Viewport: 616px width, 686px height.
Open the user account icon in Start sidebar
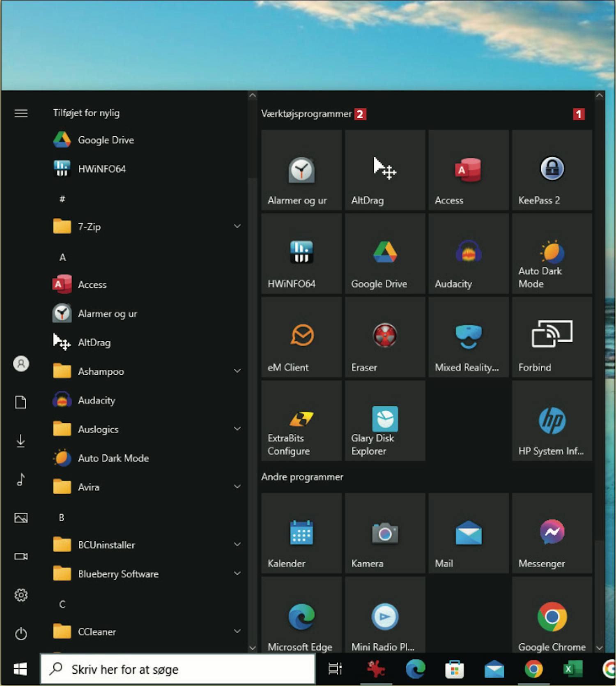(21, 364)
